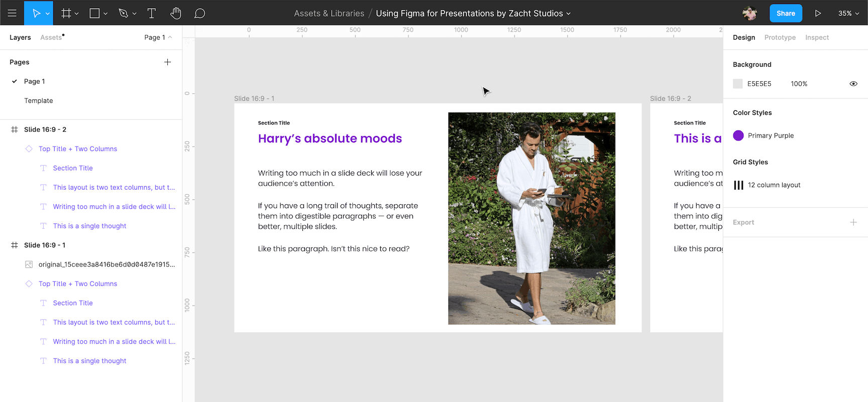Click the 'Harry's absolute moods' heading
868x402 pixels.
(x=330, y=139)
